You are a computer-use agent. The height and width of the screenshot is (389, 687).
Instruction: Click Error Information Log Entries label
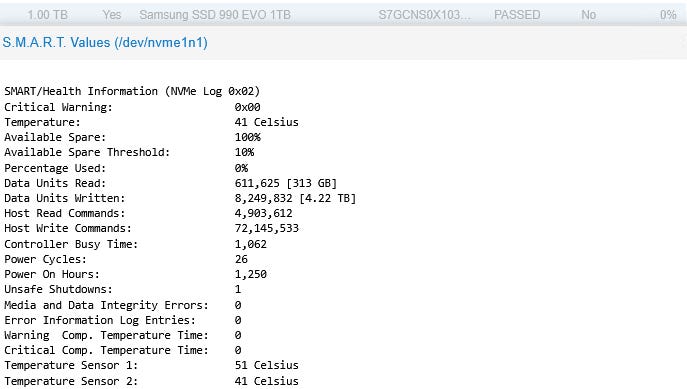[99, 320]
